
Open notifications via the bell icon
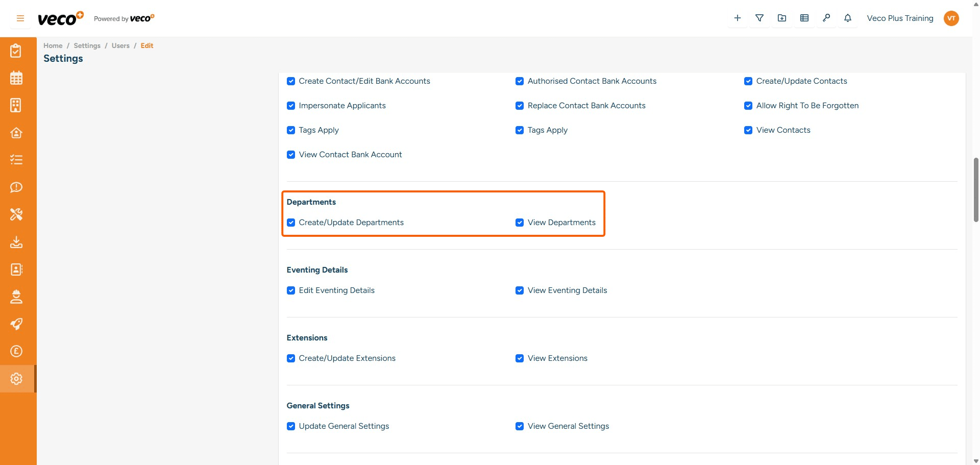[x=847, y=18]
